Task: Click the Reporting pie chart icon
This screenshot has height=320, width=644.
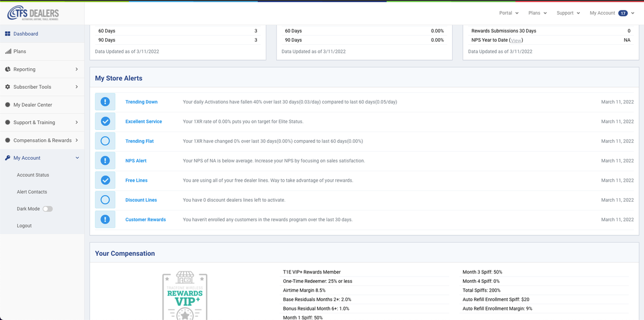Action: [8, 69]
